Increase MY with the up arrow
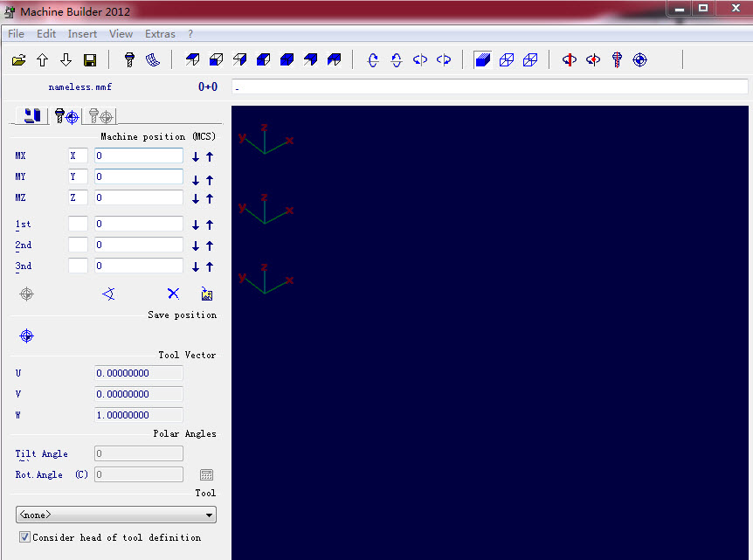Image resolution: width=753 pixels, height=560 pixels. 210,180
